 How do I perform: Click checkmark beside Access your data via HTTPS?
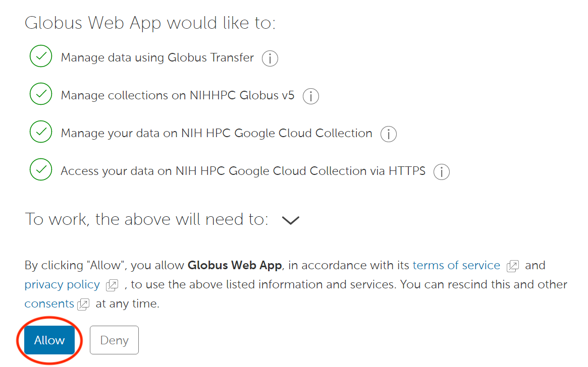tap(41, 169)
